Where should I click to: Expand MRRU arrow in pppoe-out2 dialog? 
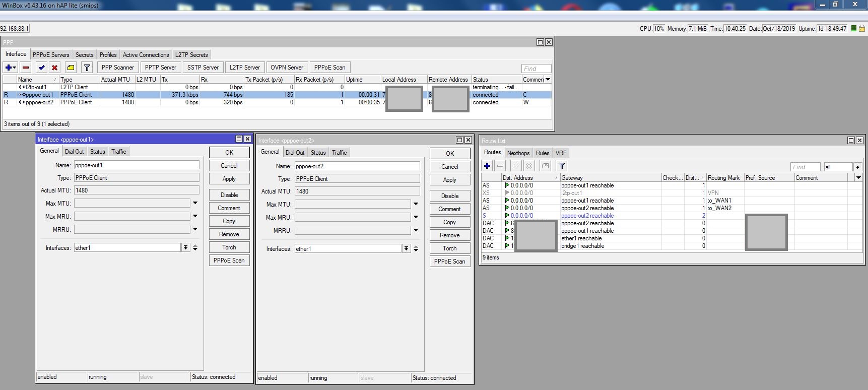(x=416, y=230)
